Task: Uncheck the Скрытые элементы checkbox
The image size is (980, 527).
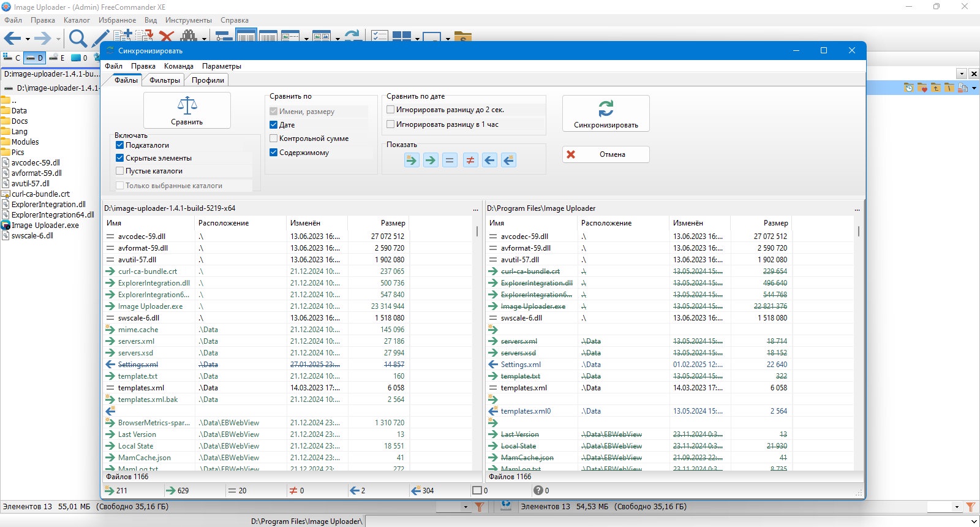Action: tap(120, 158)
